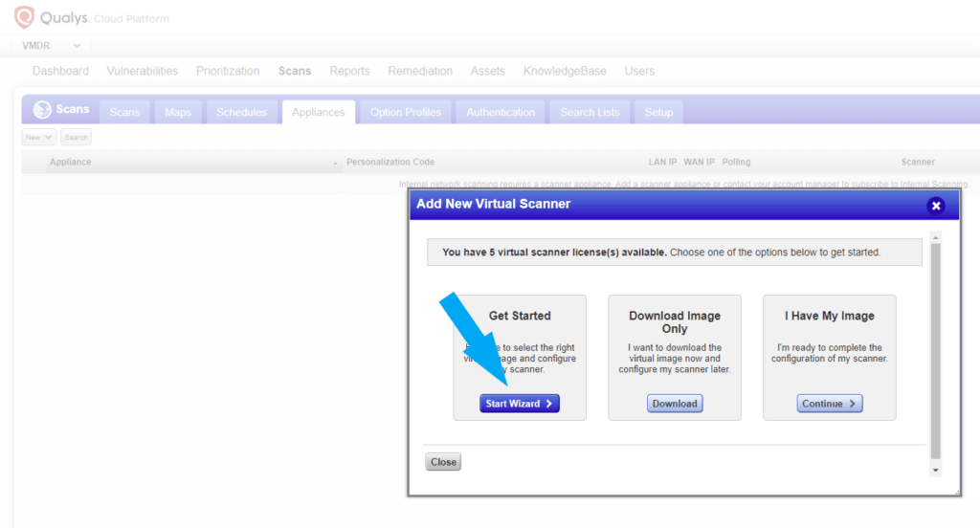Click the virtual scanner licenses available message
The width and height of the screenshot is (980, 528).
[x=675, y=253]
